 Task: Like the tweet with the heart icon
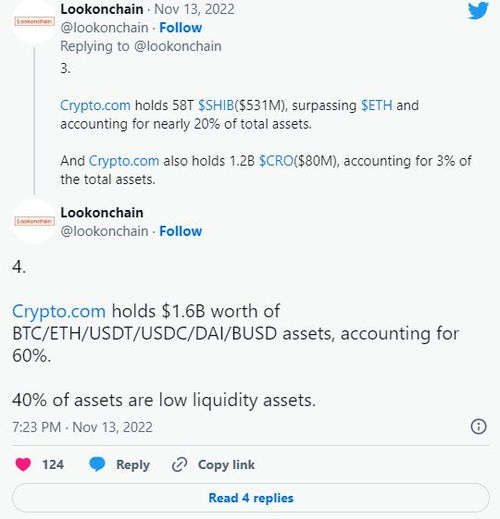(23, 464)
